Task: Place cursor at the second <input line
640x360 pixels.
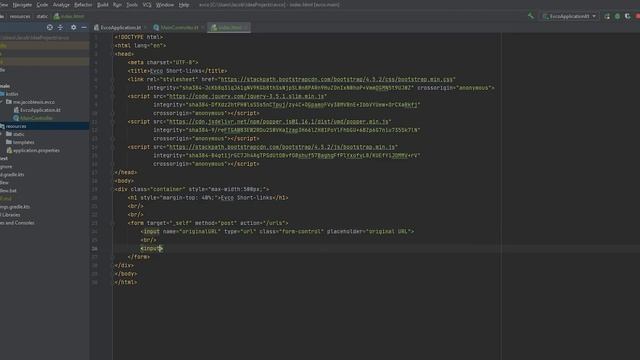Action: click(151, 249)
